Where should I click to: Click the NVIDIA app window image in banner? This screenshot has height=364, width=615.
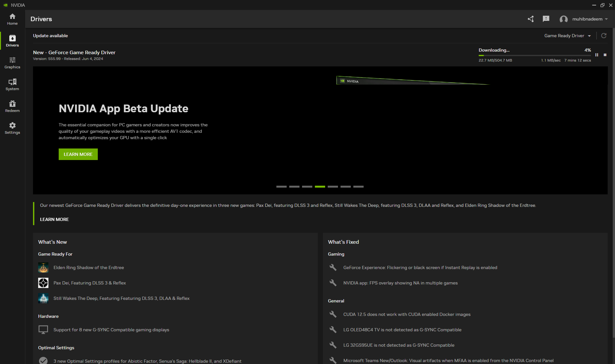pyautogui.click(x=413, y=80)
